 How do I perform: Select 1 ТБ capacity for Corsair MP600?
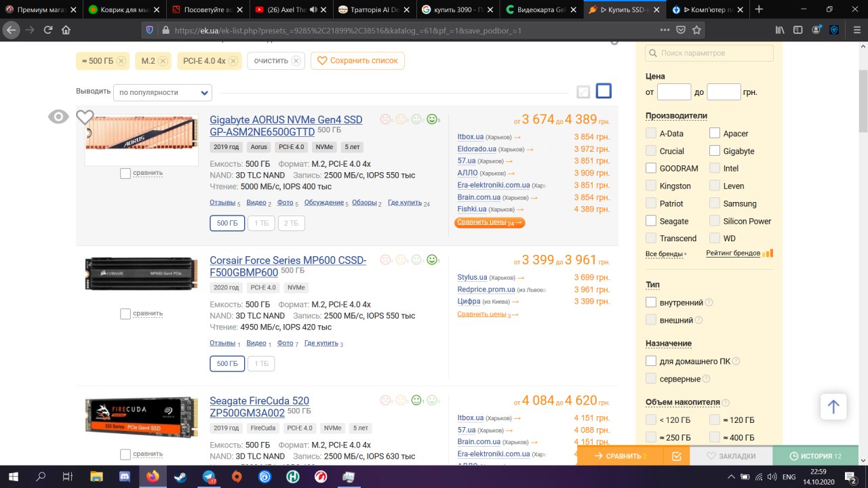(x=261, y=363)
